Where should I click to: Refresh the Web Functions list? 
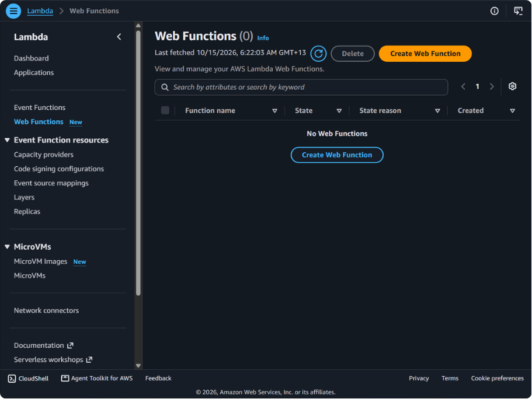point(318,54)
